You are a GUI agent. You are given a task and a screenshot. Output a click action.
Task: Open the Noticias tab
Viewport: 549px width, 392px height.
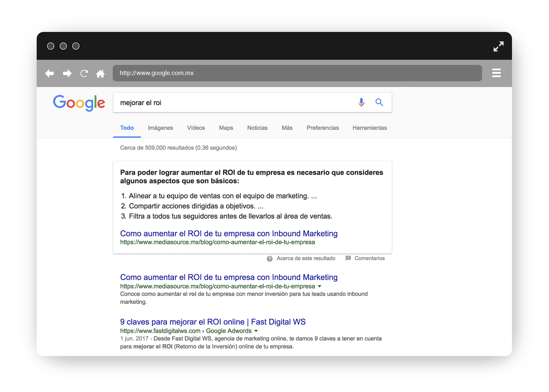pyautogui.click(x=257, y=128)
